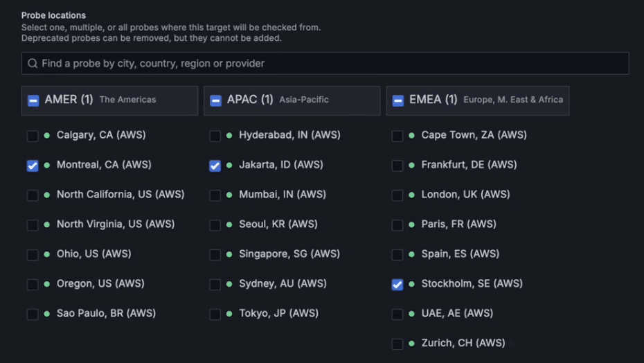This screenshot has width=644, height=363.
Task: Check the Sydney, AU probe checkbox
Action: [x=215, y=285]
